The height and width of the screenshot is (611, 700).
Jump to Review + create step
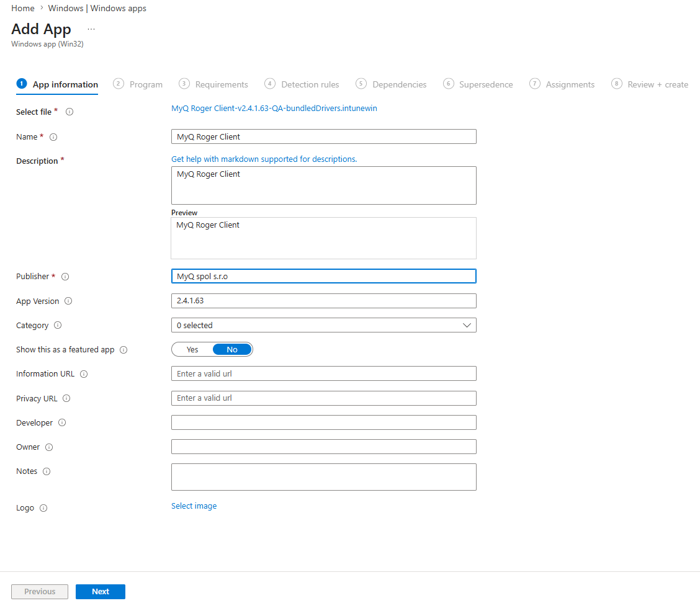650,84
